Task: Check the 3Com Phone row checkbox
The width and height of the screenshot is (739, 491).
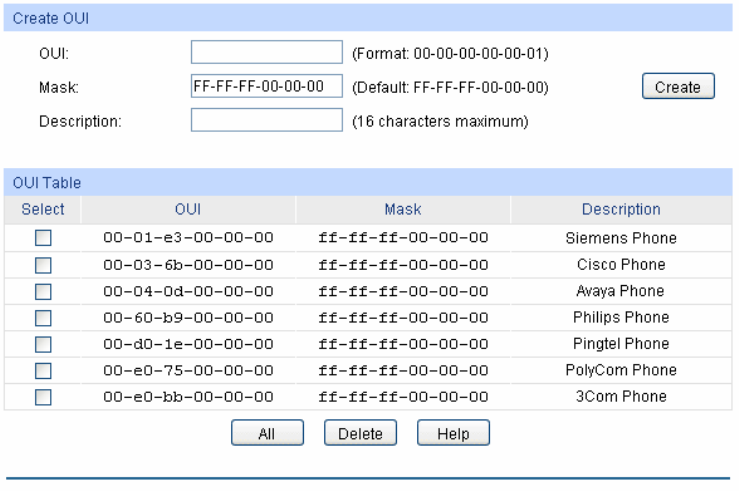Action: coord(43,396)
